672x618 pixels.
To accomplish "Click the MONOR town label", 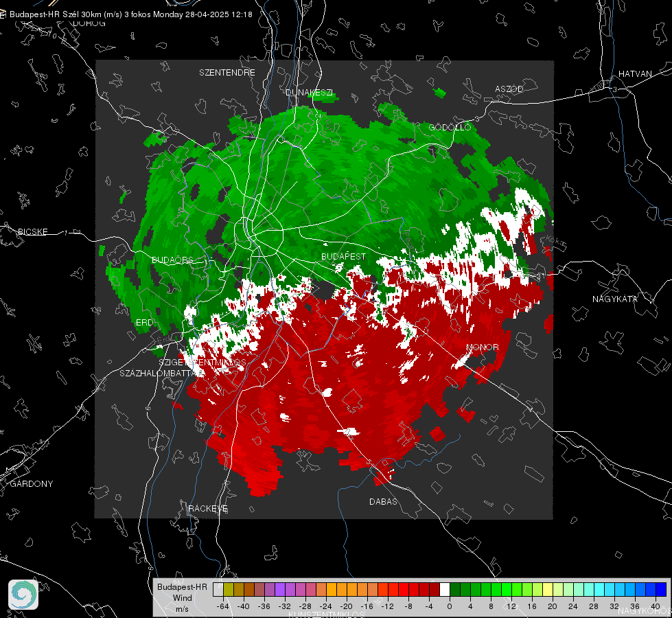I will coord(483,347).
